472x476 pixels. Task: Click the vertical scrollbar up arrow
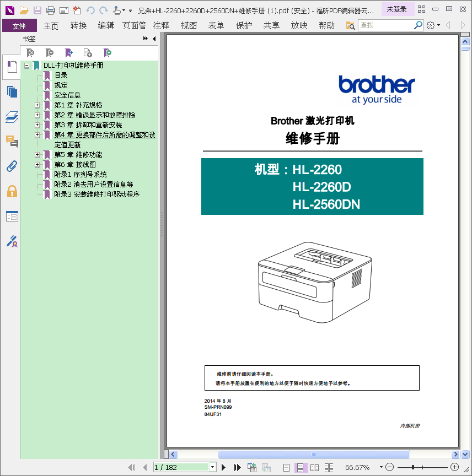465,41
